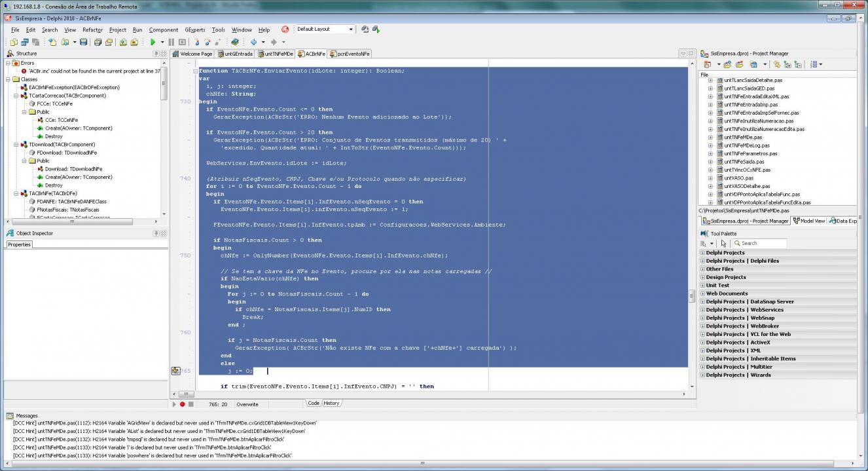Click the red GExperts globe icon

tap(285, 29)
